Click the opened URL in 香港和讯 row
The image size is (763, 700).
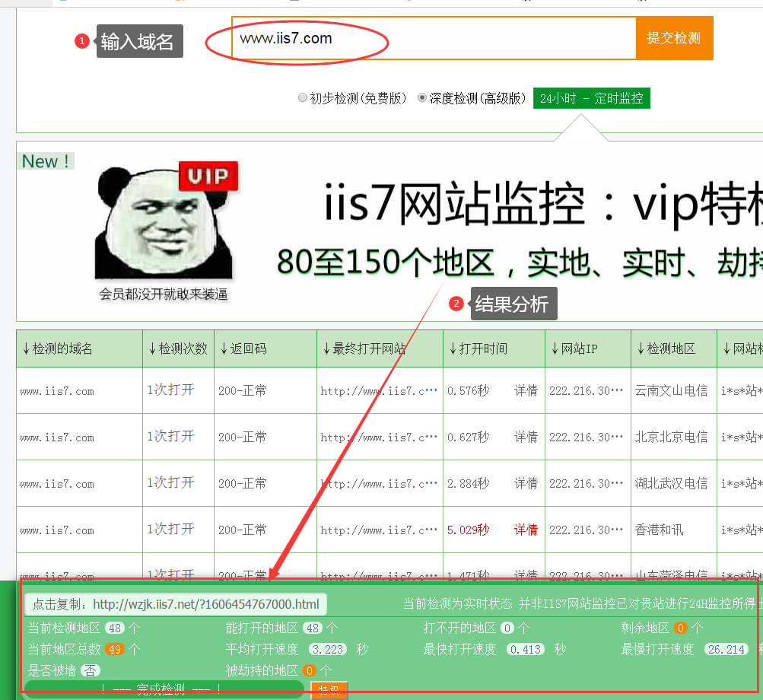pos(379,530)
